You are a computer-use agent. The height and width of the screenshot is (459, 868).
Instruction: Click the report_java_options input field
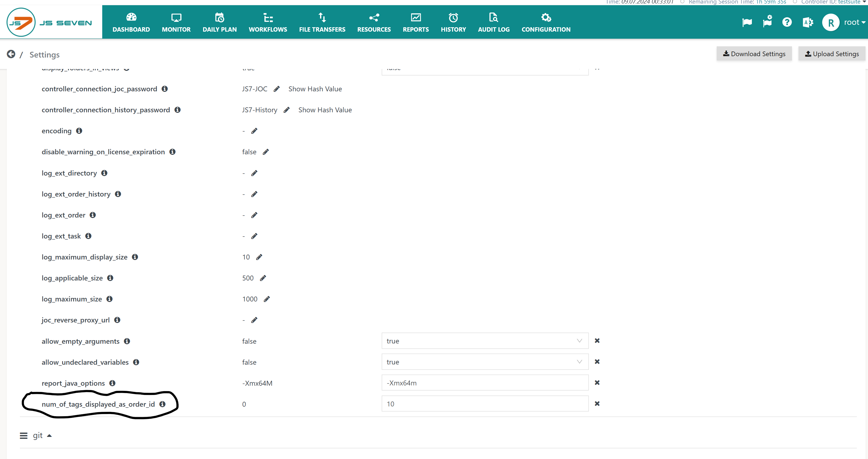(x=484, y=382)
